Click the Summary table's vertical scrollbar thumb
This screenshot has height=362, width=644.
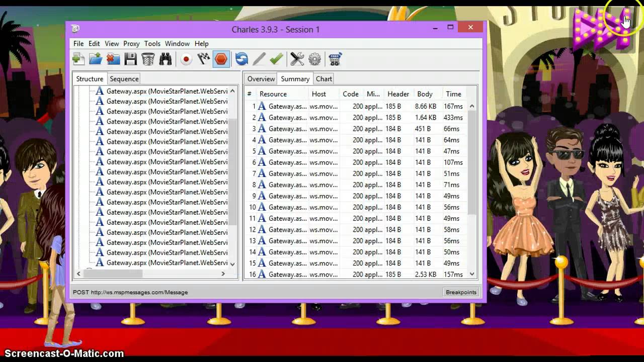point(472,162)
